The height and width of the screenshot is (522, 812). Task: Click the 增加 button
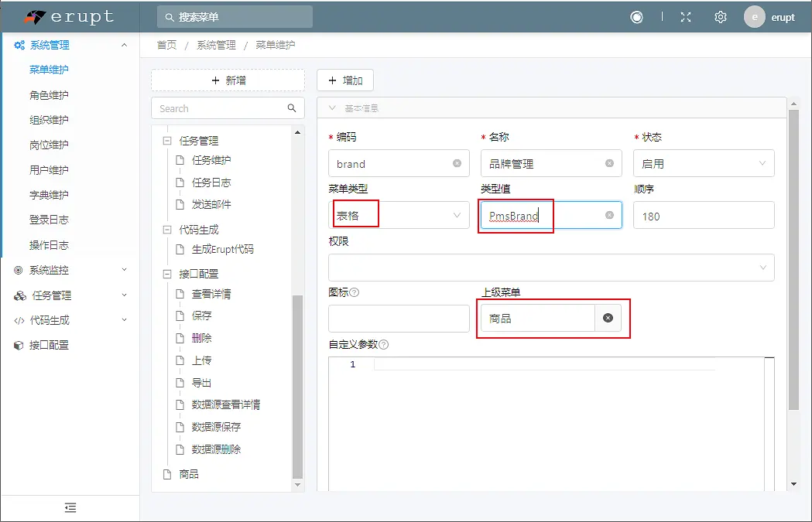[345, 80]
